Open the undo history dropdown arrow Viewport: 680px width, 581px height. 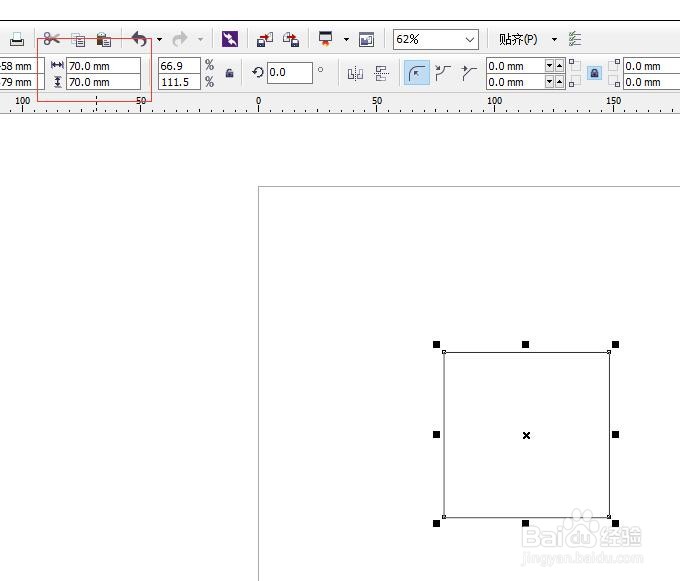(160, 39)
